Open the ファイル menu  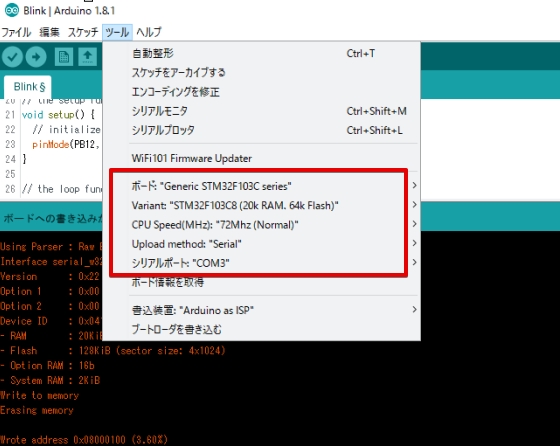pyautogui.click(x=16, y=32)
